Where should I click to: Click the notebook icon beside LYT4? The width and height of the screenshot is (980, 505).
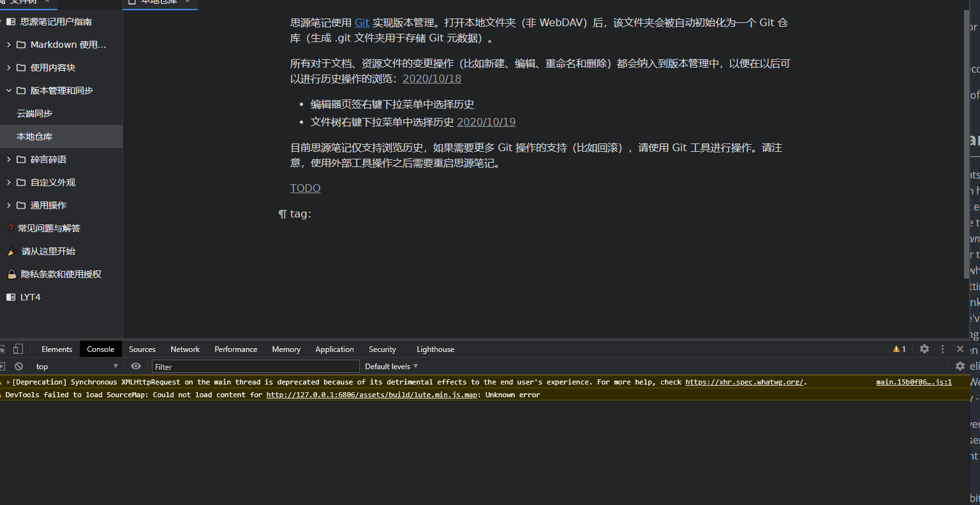pyautogui.click(x=11, y=297)
